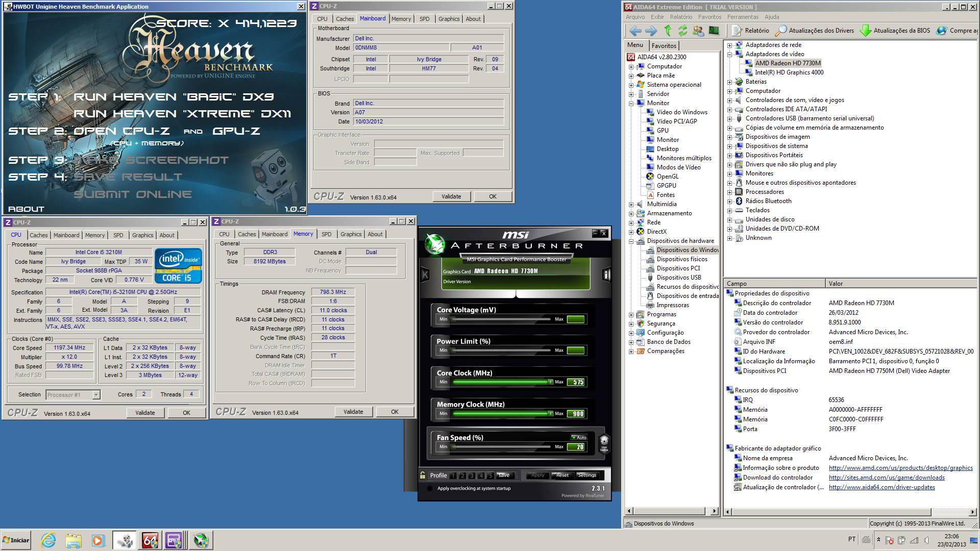Click Afterburner Kombustor 'K' side icon
The width and height of the screenshot is (980, 551).
tap(425, 274)
